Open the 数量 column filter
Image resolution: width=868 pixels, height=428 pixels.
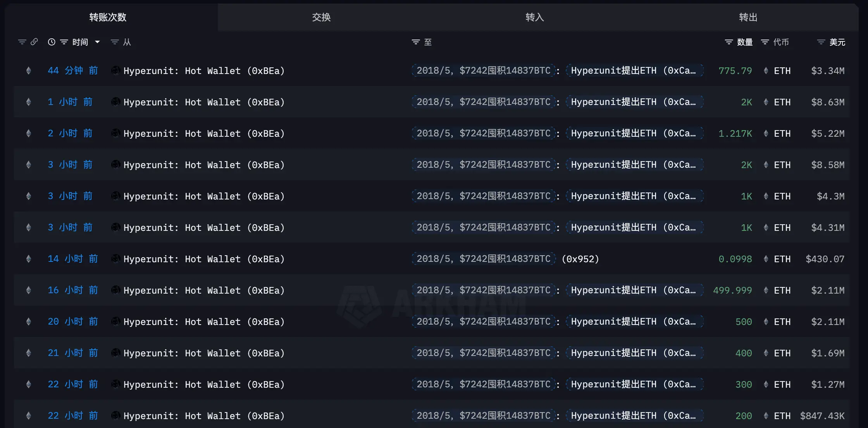click(729, 42)
